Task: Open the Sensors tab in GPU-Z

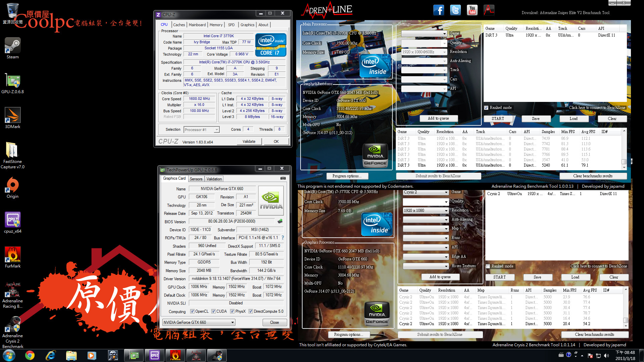Action: pyautogui.click(x=196, y=179)
